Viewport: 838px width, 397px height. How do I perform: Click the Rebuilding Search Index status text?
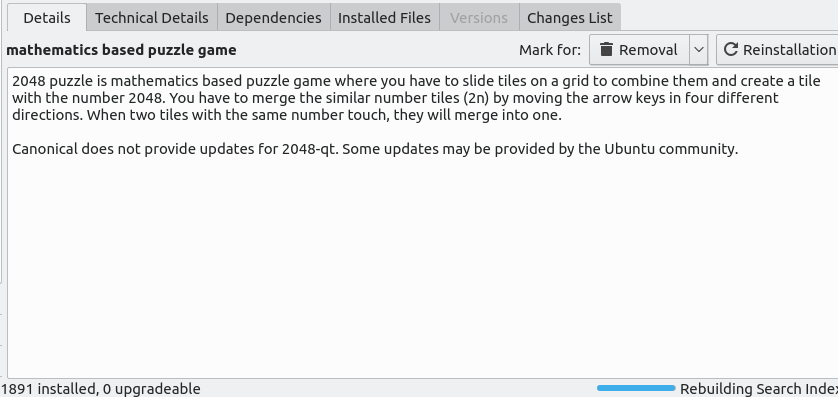pyautogui.click(x=758, y=388)
